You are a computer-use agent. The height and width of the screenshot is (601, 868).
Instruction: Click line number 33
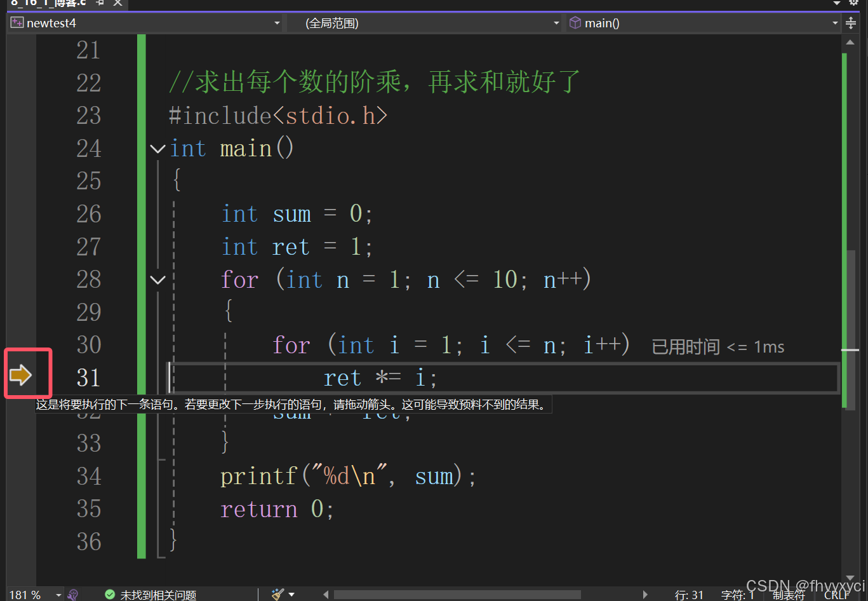click(x=88, y=443)
